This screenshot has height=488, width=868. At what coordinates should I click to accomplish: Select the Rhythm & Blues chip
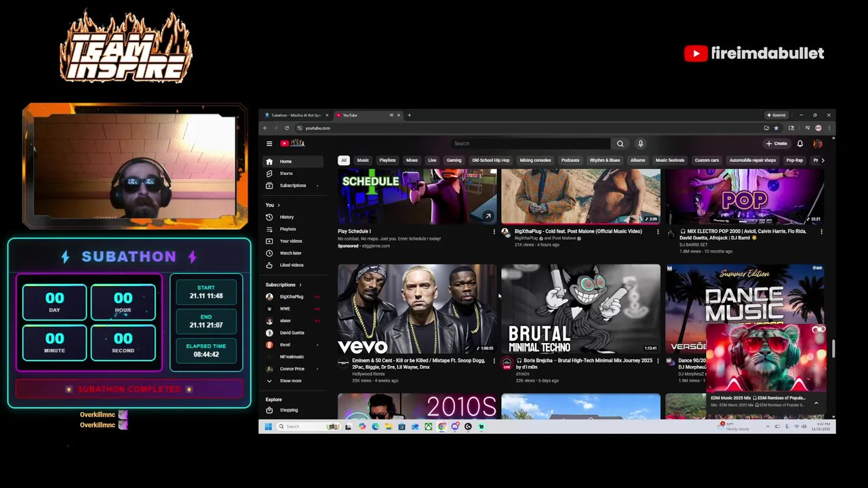pos(605,161)
